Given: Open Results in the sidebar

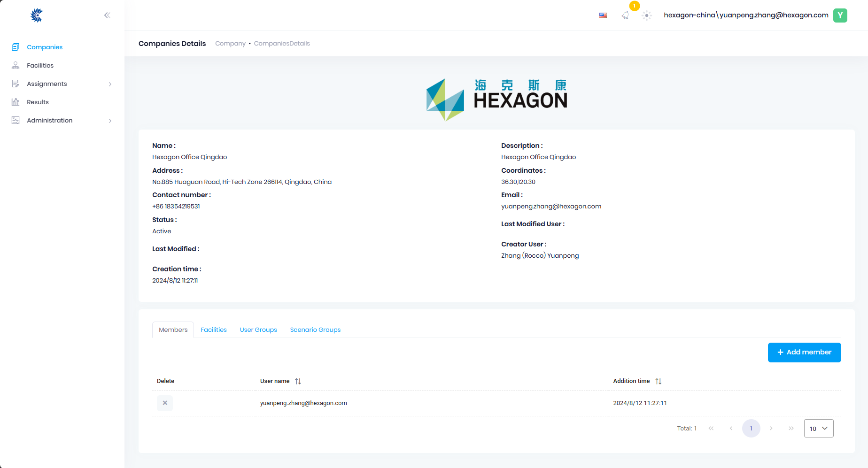Looking at the screenshot, I should coord(38,102).
